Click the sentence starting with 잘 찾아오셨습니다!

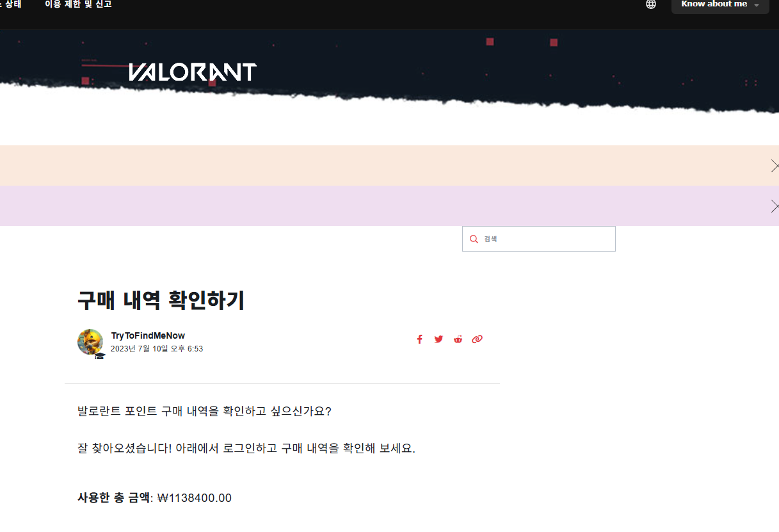tap(246, 448)
